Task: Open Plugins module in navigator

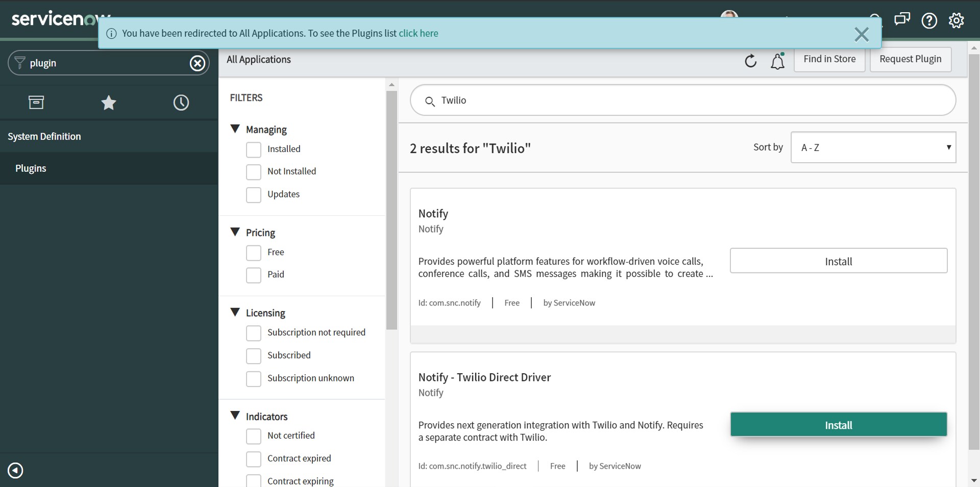Action: tap(31, 168)
